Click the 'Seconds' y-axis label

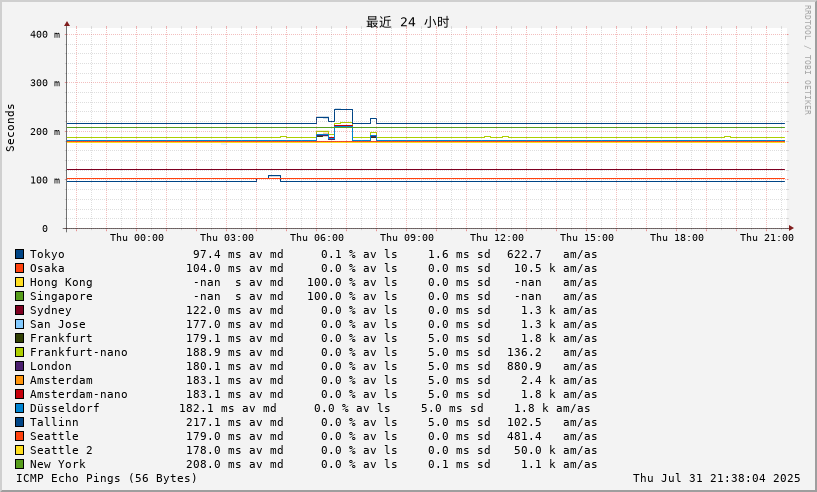pyautogui.click(x=10, y=128)
